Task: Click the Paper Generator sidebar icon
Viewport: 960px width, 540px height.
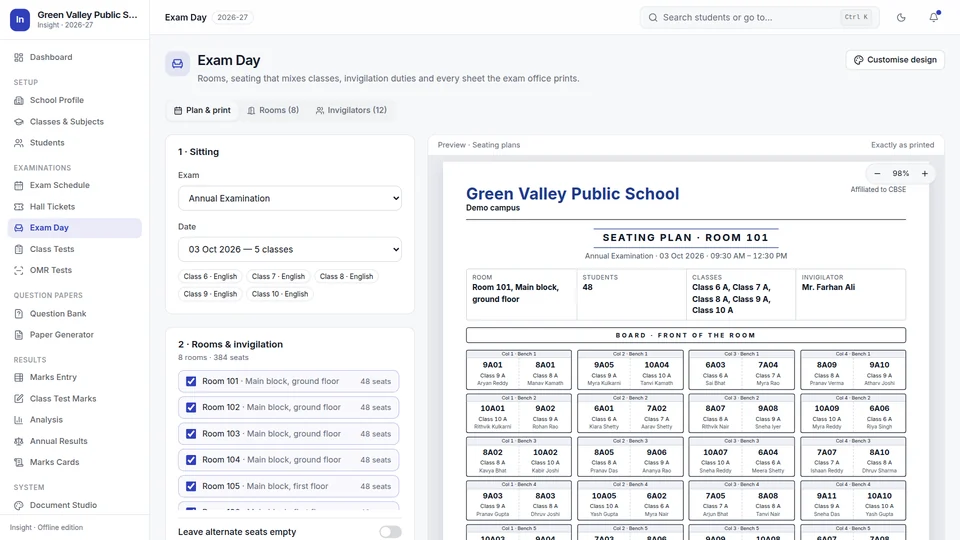Action: click(19, 335)
